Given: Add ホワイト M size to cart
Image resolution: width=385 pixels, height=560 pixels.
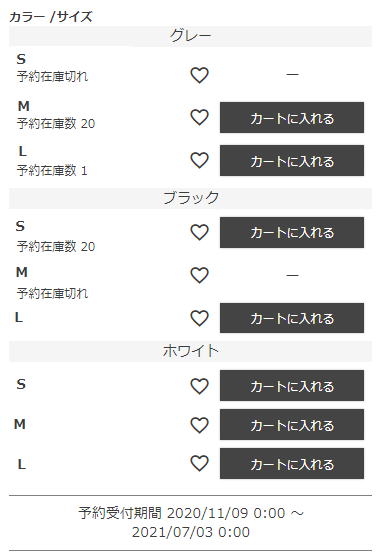Looking at the screenshot, I should coord(292,424).
